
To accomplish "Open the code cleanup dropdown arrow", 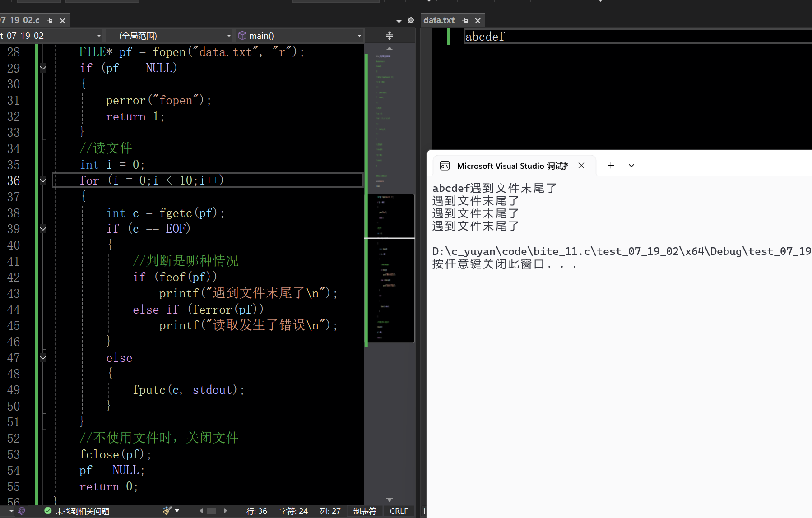I will click(x=177, y=511).
